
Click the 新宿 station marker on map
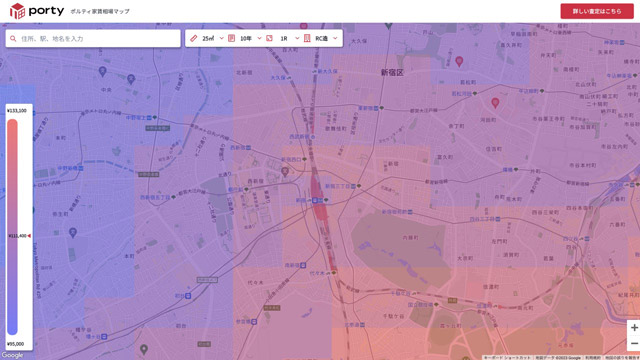pyautogui.click(x=315, y=200)
